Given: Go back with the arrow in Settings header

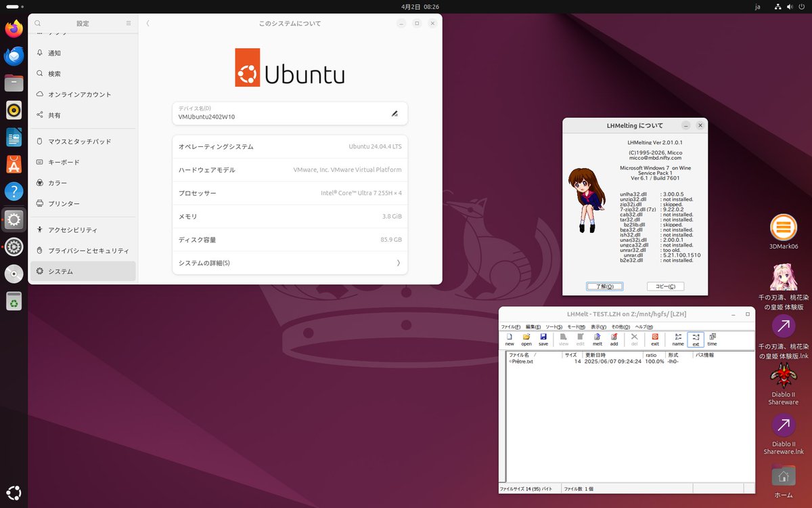Looking at the screenshot, I should (x=148, y=23).
